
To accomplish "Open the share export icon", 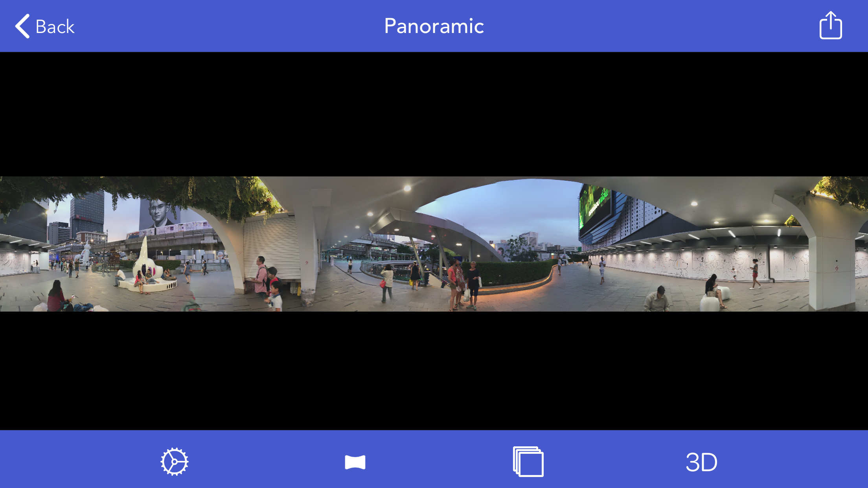I will [x=830, y=26].
